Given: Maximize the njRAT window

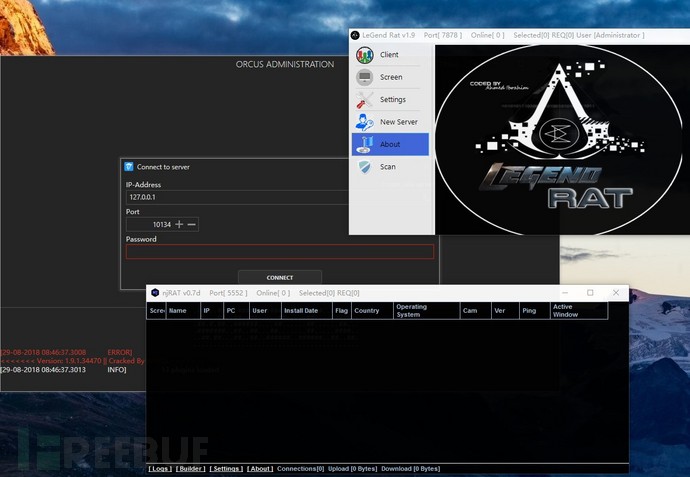Looking at the screenshot, I should click(591, 293).
